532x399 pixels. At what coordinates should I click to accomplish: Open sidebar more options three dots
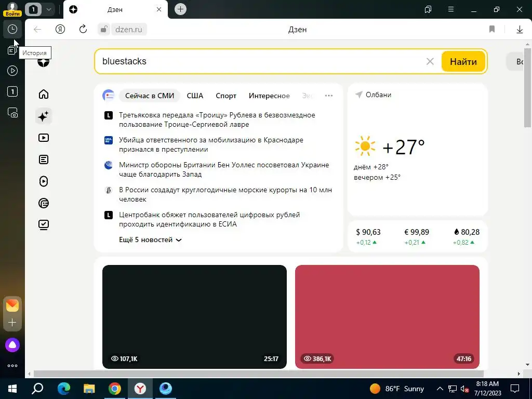click(x=12, y=366)
